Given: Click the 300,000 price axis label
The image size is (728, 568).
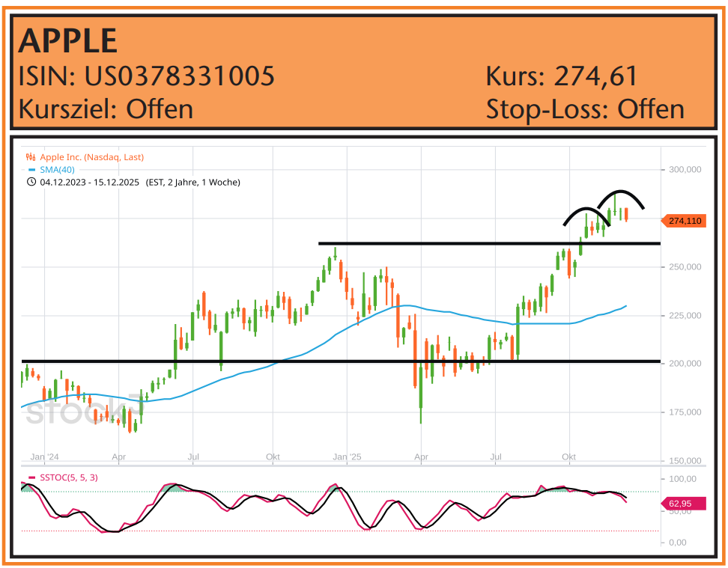Looking at the screenshot, I should click(x=684, y=170).
